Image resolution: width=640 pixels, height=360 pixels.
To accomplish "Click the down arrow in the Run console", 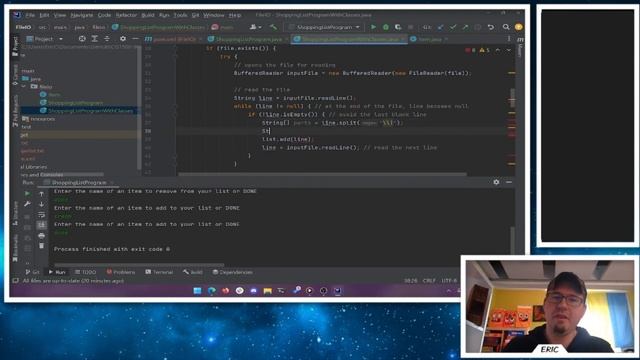I will 41,204.
